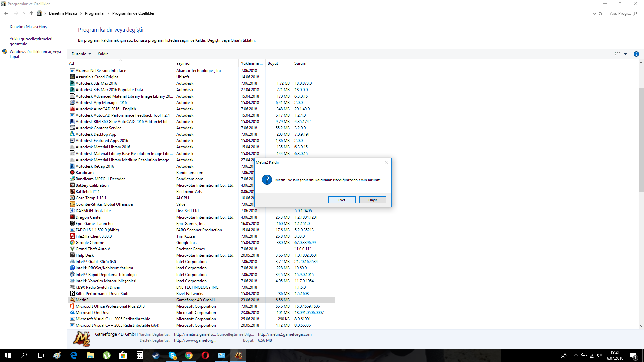Click Kaldır in the toolbar
Viewport: 644px width, 362px height.
[103, 54]
